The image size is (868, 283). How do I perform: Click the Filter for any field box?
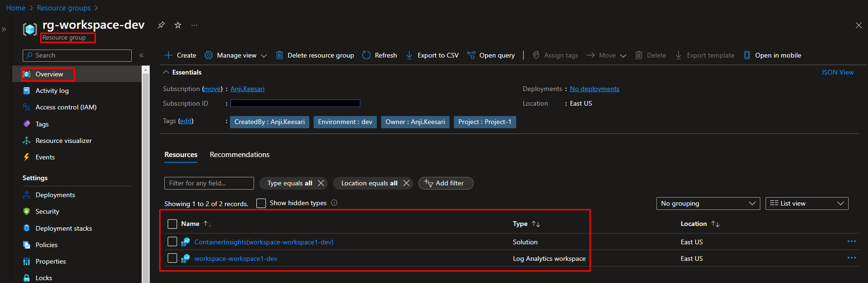click(x=209, y=183)
